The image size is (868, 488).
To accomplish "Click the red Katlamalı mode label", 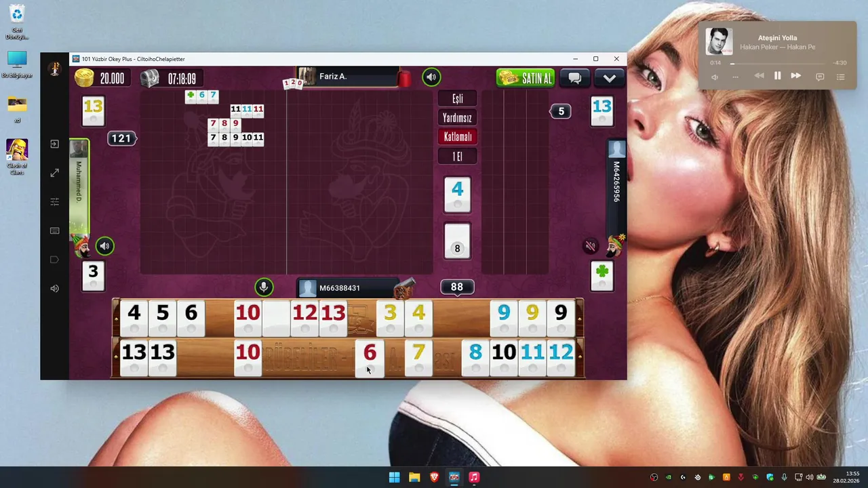I will coord(458,137).
